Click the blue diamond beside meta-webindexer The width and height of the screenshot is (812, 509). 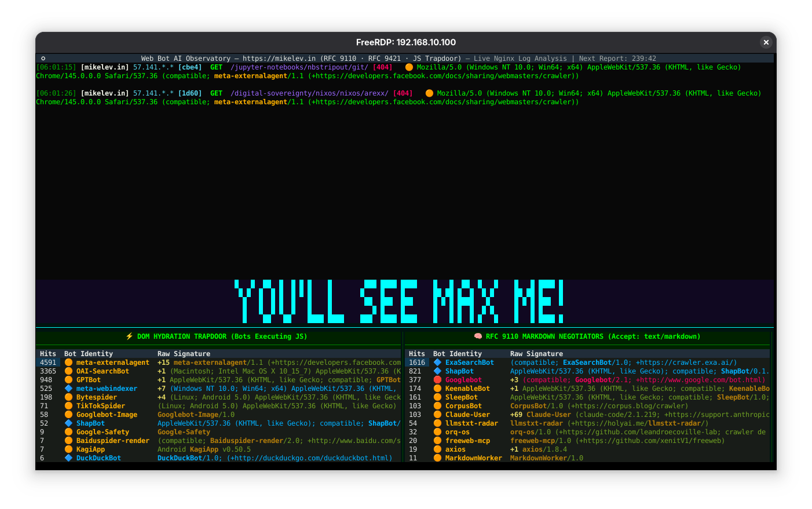tap(68, 389)
